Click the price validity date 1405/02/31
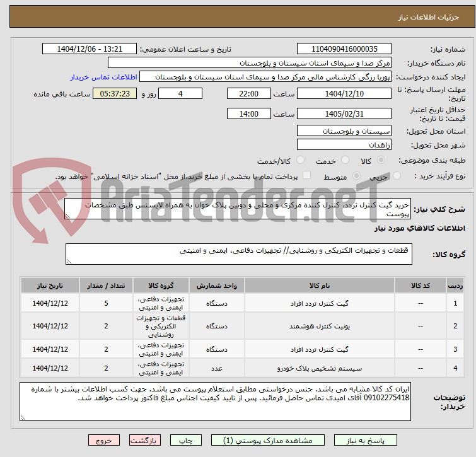Image resolution: width=476 pixels, height=457 pixels. [344, 113]
